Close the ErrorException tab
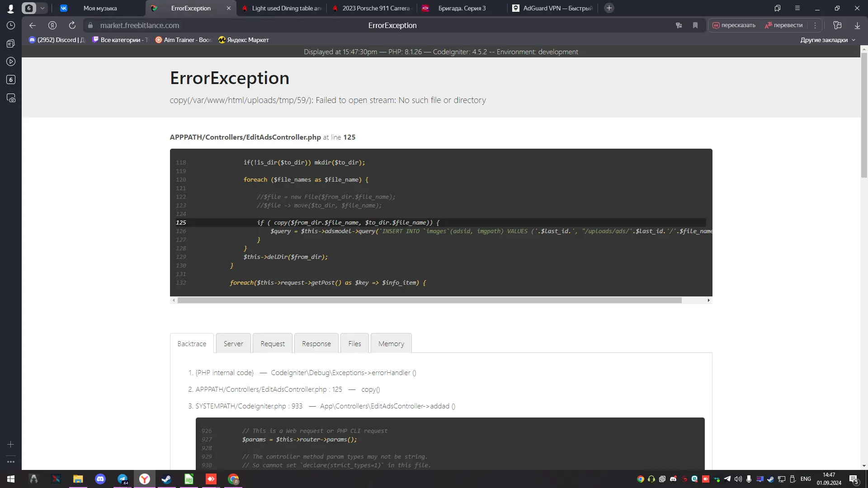The height and width of the screenshot is (488, 868). tap(228, 8)
